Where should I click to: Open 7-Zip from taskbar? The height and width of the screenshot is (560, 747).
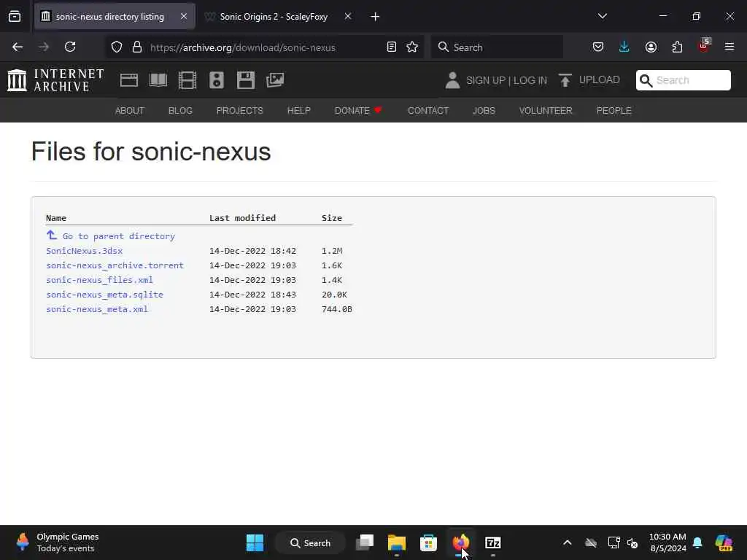pos(492,542)
